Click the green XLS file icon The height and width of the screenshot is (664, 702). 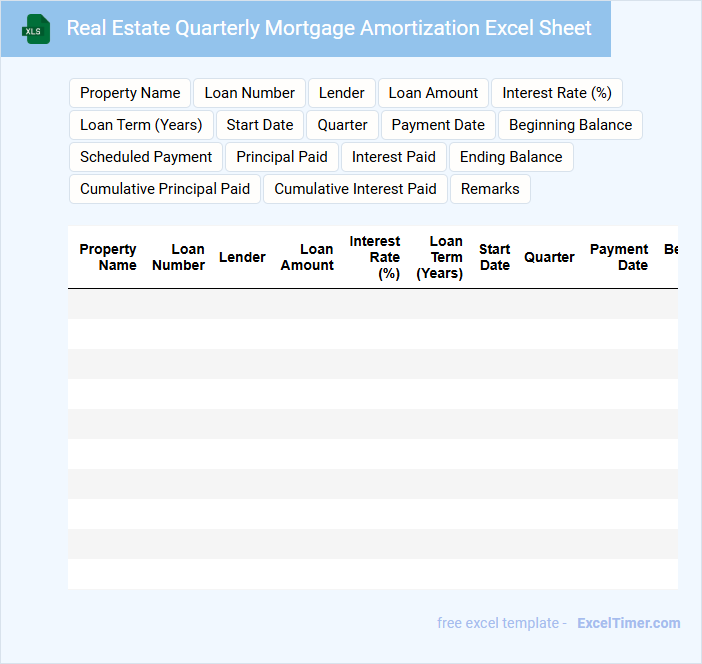[x=35, y=29]
